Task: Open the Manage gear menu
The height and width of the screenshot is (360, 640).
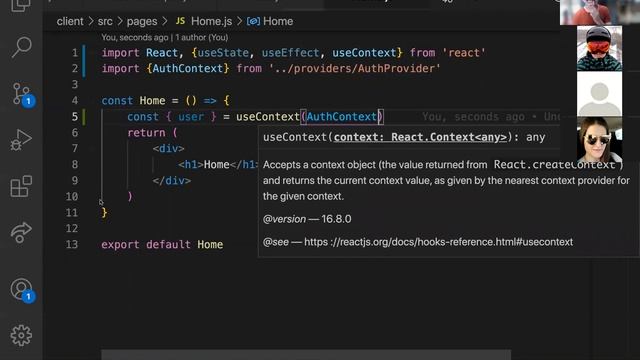Action: click(21, 335)
